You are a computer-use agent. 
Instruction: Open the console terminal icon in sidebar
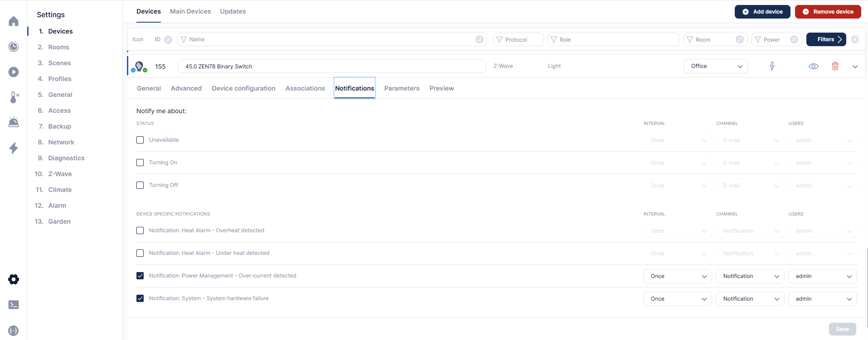coord(14,305)
